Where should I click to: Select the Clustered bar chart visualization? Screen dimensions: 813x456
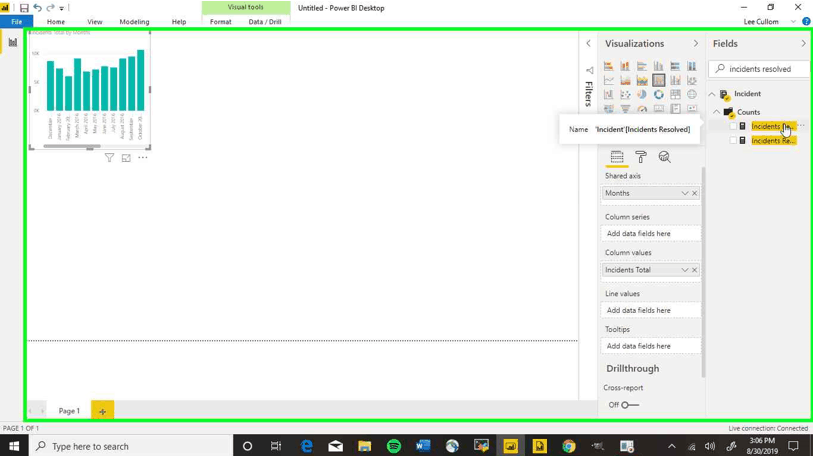click(641, 66)
